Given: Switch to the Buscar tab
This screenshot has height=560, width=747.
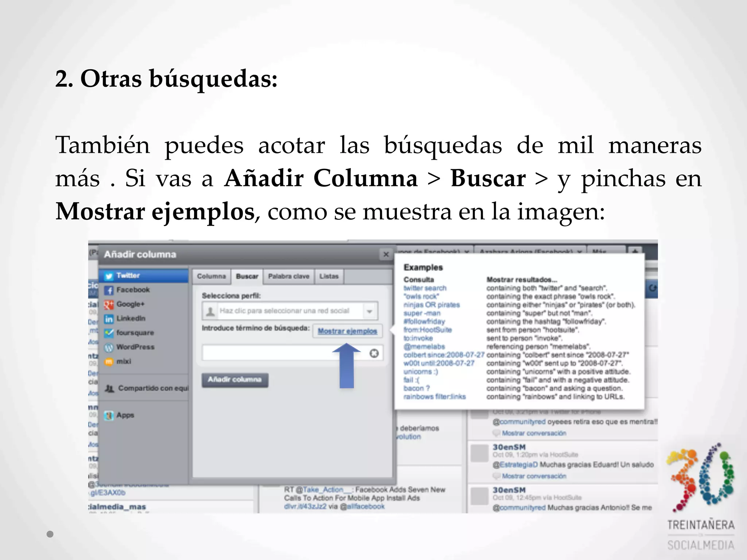Looking at the screenshot, I should click(247, 276).
